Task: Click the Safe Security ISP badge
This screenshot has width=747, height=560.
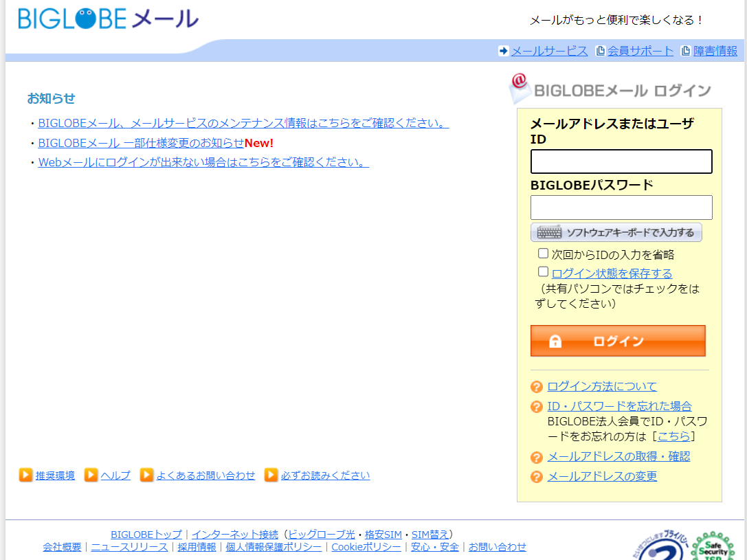Action: point(713,547)
